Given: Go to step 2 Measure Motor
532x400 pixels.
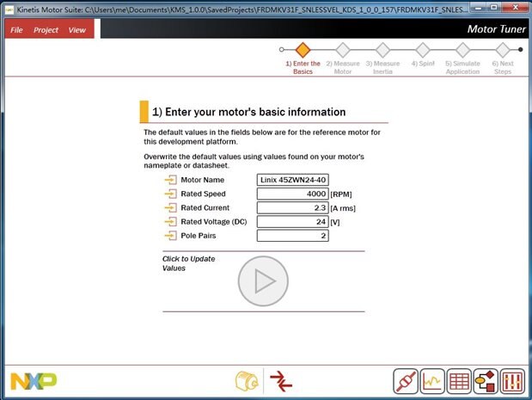Looking at the screenshot, I should (343, 50).
